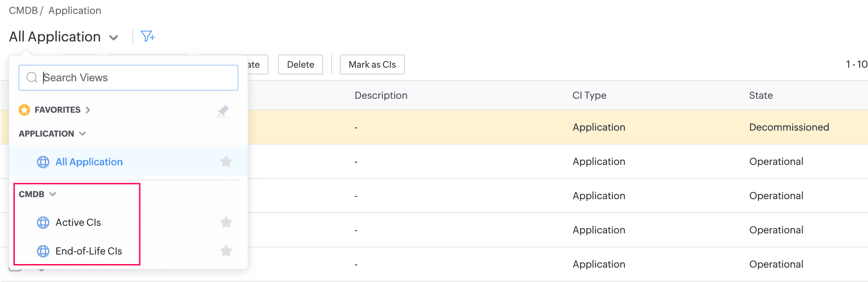Click the magnifier icon in Search Views

(32, 78)
